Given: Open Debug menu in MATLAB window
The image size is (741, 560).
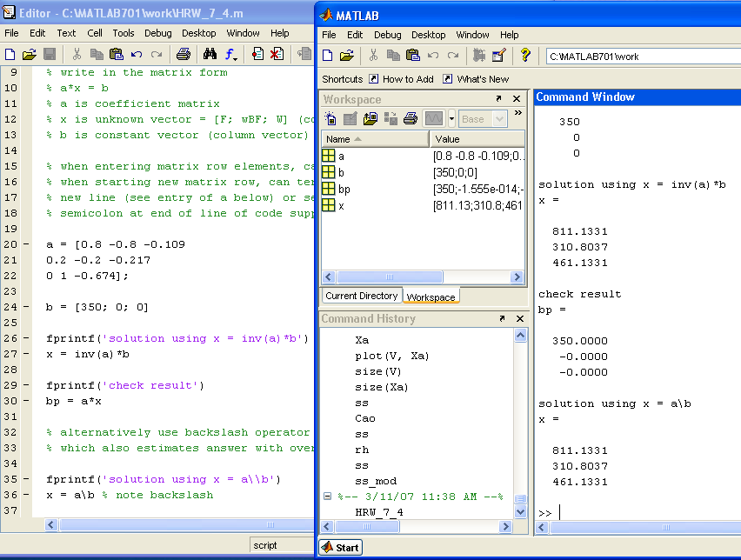Looking at the screenshot, I should click(x=388, y=35).
